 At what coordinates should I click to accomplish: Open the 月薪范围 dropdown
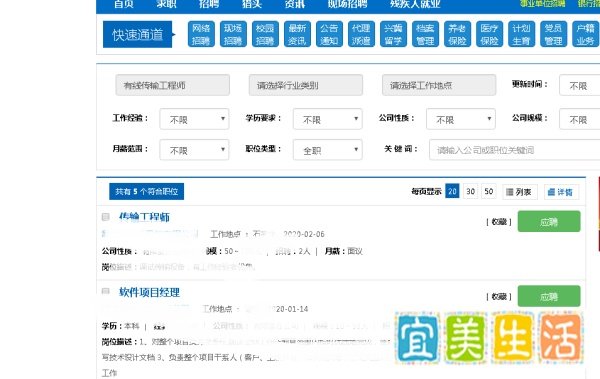coord(194,150)
